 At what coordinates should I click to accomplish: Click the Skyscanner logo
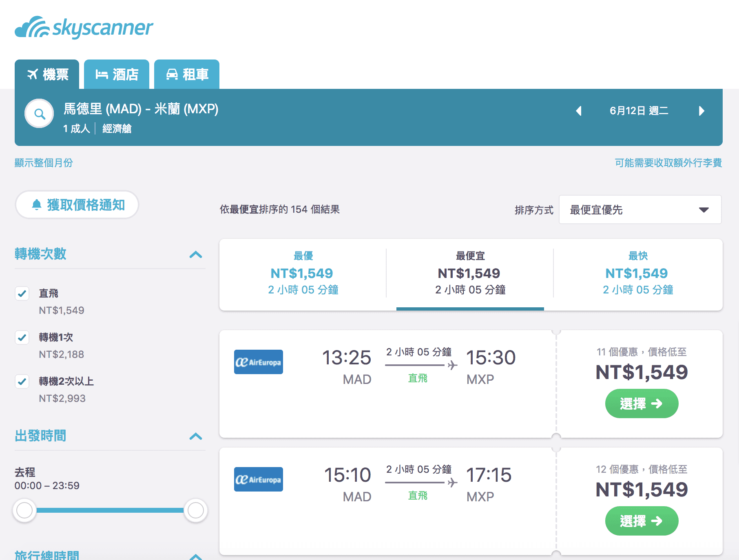(84, 27)
